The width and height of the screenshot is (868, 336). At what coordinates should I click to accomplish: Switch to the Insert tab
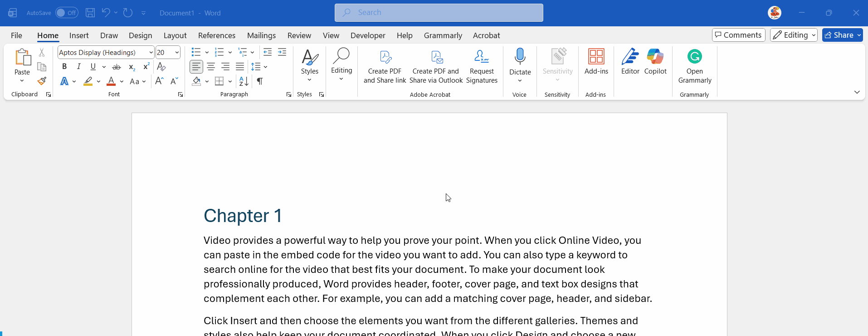pyautogui.click(x=79, y=35)
